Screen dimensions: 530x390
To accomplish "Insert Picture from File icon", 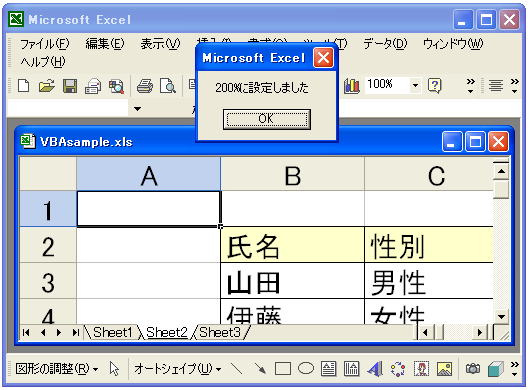I will [x=444, y=369].
